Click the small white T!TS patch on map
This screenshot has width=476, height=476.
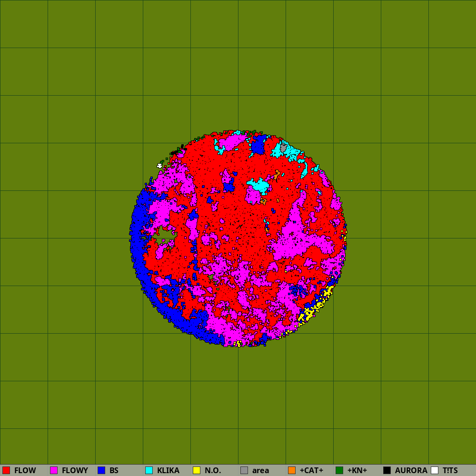159,166
